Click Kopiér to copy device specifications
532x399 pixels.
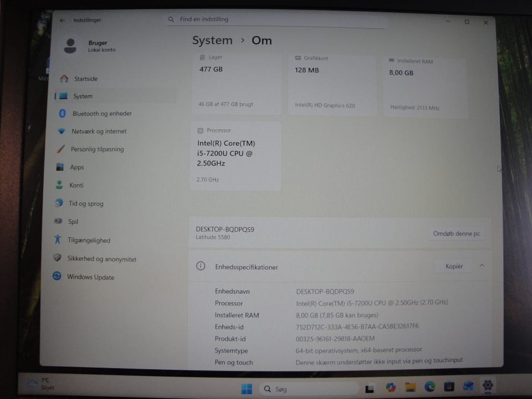(x=454, y=267)
